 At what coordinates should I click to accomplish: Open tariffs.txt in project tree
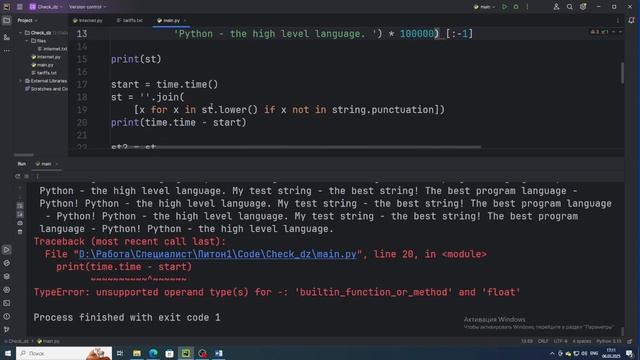44,73
